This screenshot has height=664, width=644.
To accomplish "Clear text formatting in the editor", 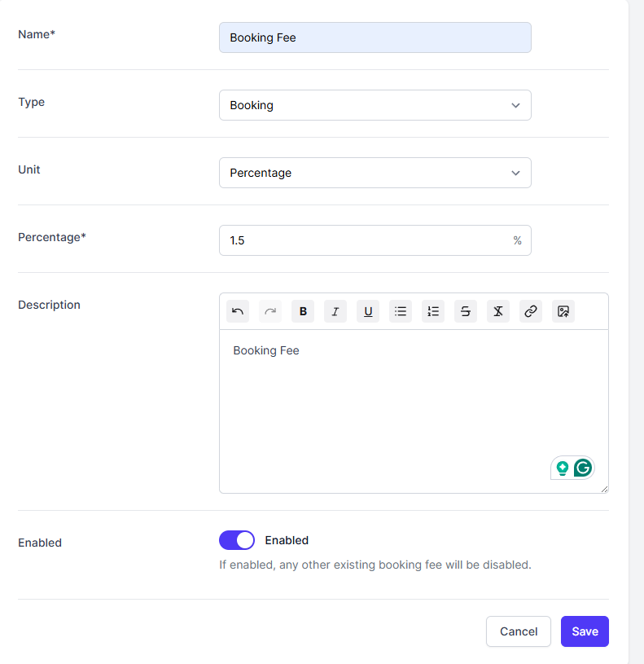I will (498, 311).
